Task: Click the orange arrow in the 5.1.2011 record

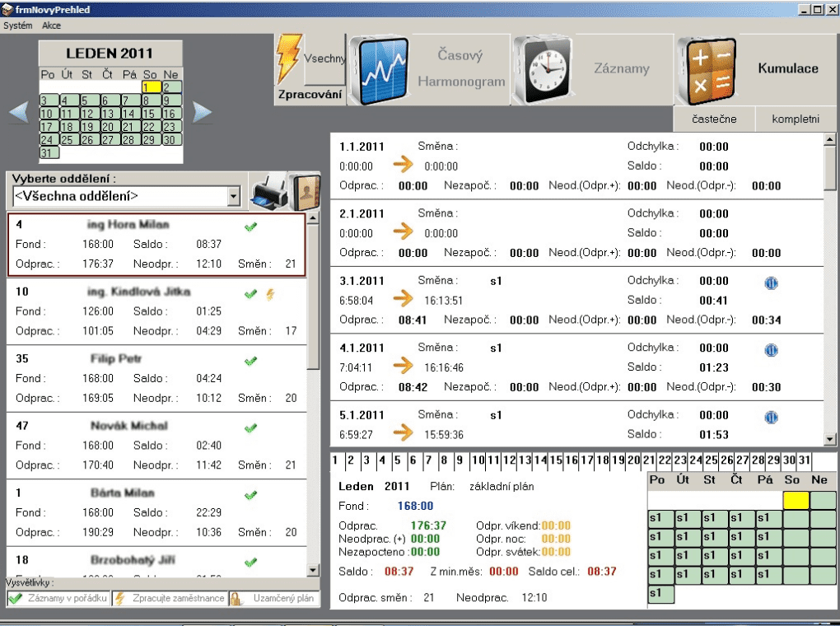Action: pyautogui.click(x=403, y=432)
